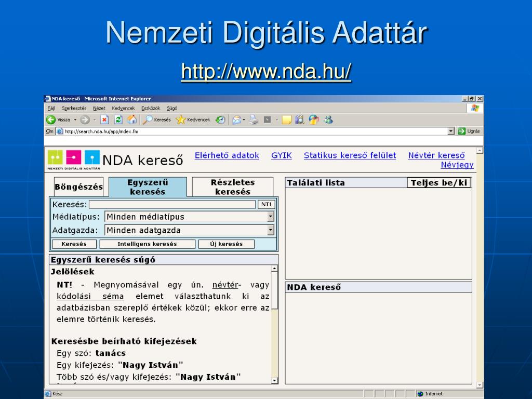The image size is (532, 399).
Task: Open the Statikus kereső felület link
Action: (x=350, y=155)
